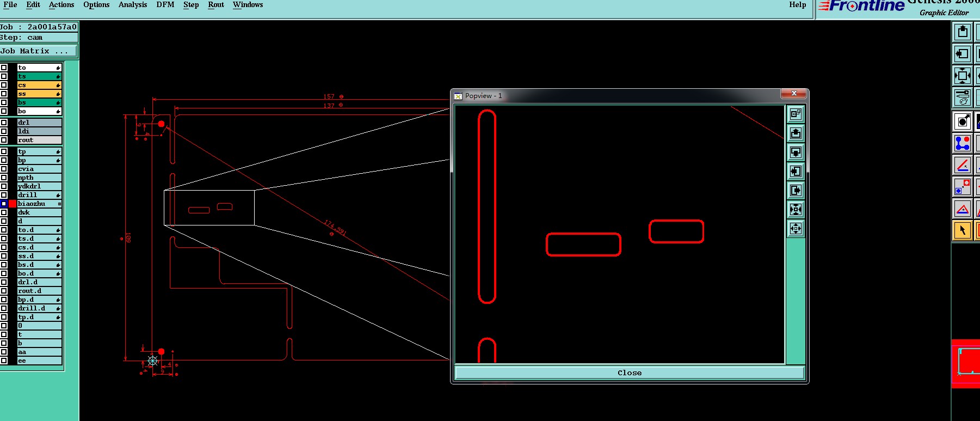
Task: Click the Close button in Popview
Action: pos(629,373)
